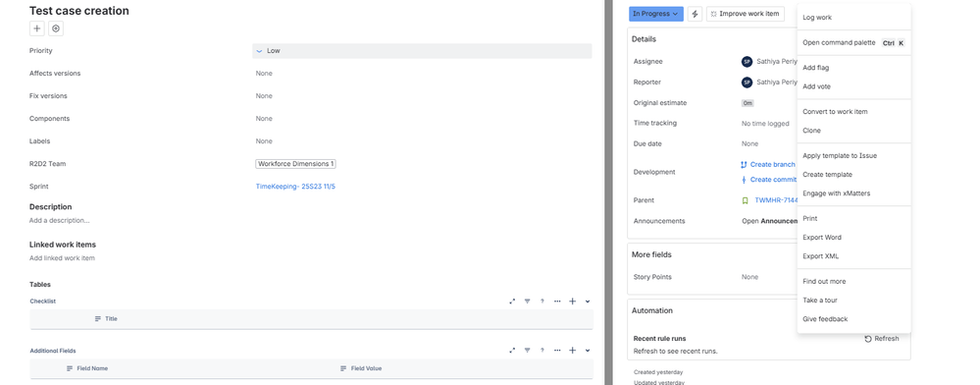Collapse the Checklist table with chevron
Image resolution: width=980 pixels, height=385 pixels.
(588, 302)
